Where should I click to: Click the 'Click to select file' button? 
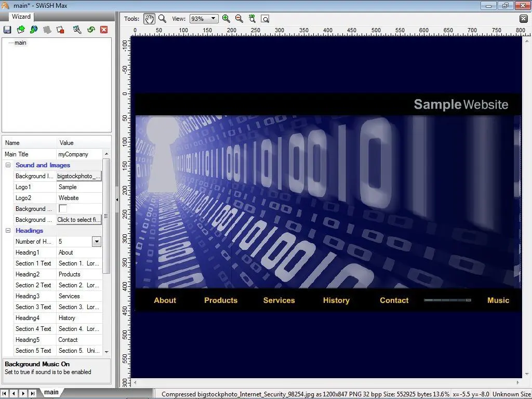pos(78,220)
